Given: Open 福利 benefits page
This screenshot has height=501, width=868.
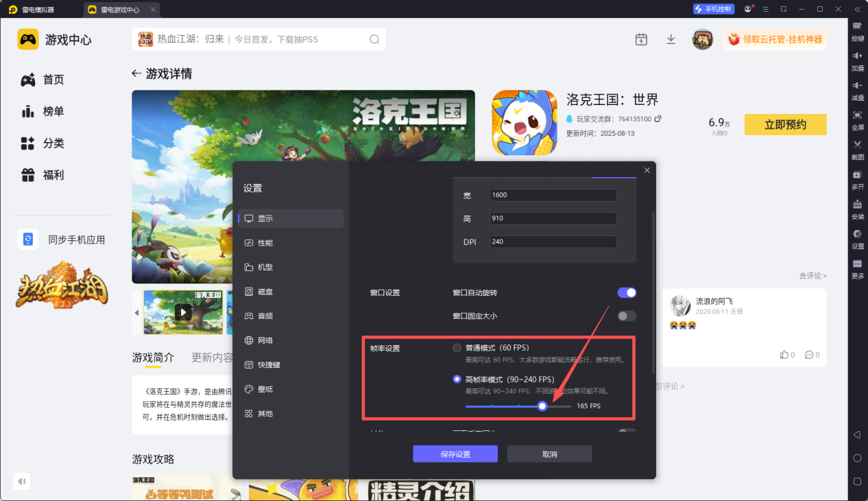Looking at the screenshot, I should pyautogui.click(x=43, y=175).
